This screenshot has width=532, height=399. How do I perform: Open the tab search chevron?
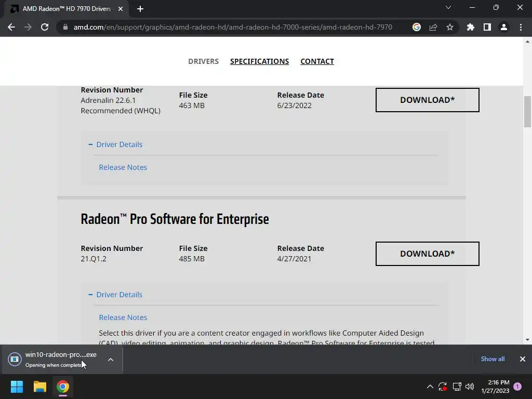(448, 7)
